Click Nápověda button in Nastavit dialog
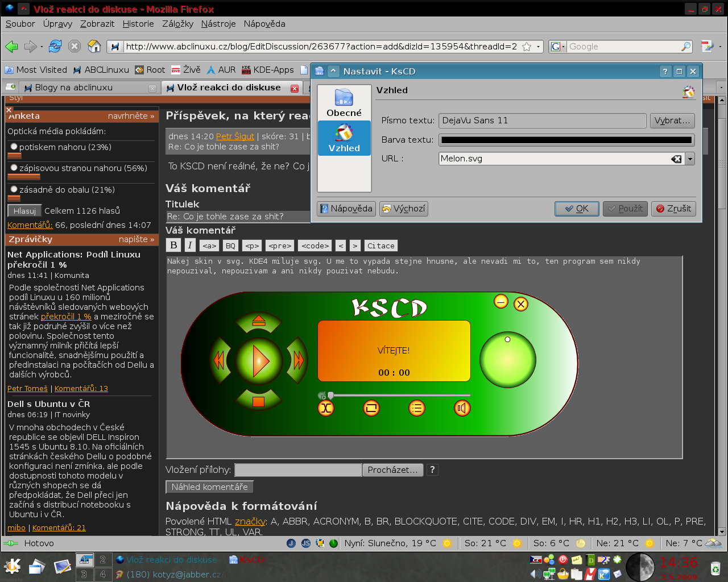The width and height of the screenshot is (728, 582). (x=346, y=209)
